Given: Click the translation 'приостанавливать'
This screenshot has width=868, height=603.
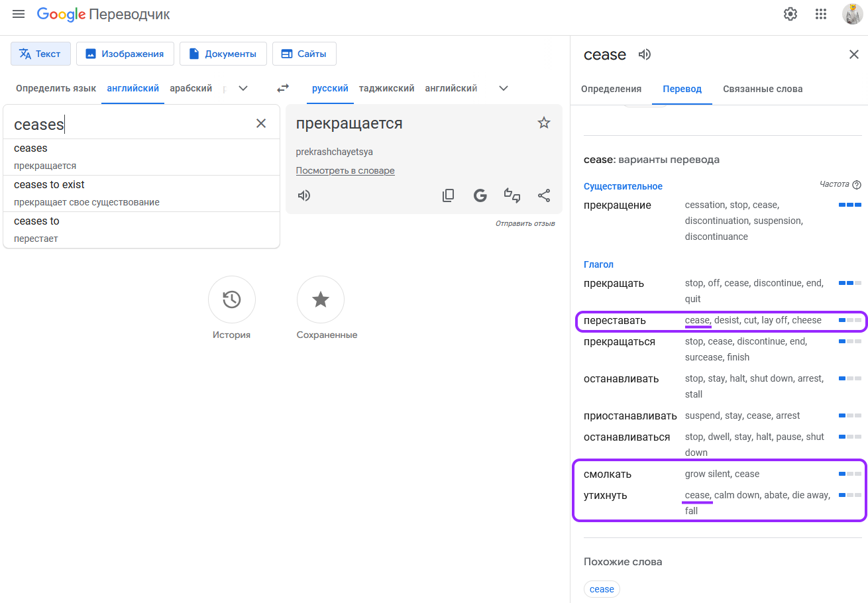Looking at the screenshot, I should 630,416.
